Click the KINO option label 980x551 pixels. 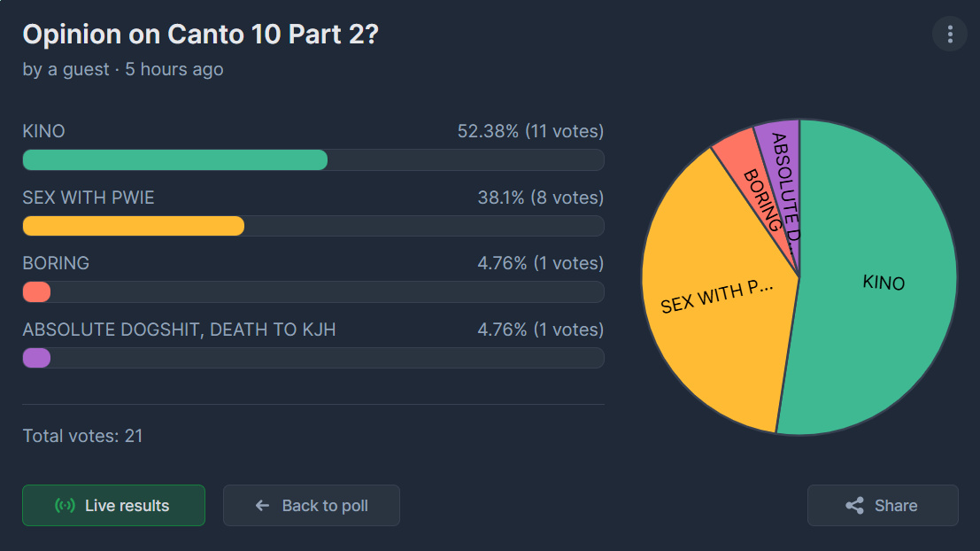click(x=43, y=131)
